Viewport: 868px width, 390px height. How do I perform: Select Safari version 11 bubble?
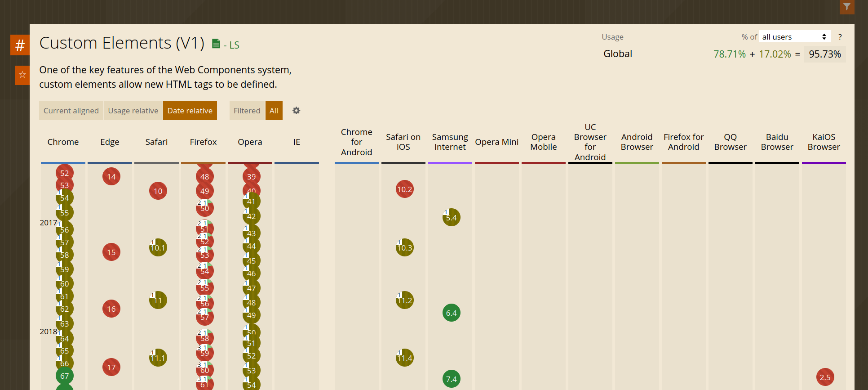click(x=158, y=300)
